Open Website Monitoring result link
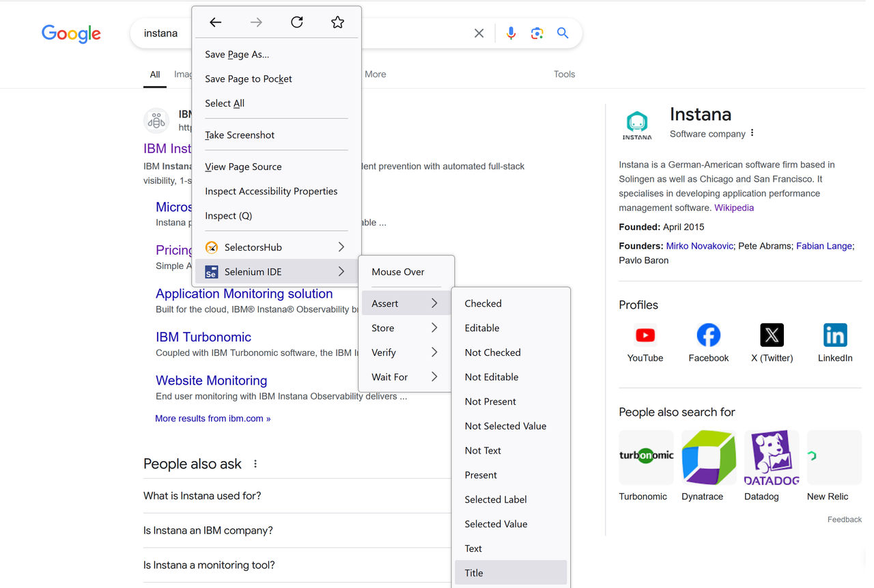The width and height of the screenshot is (874, 588). 211,380
